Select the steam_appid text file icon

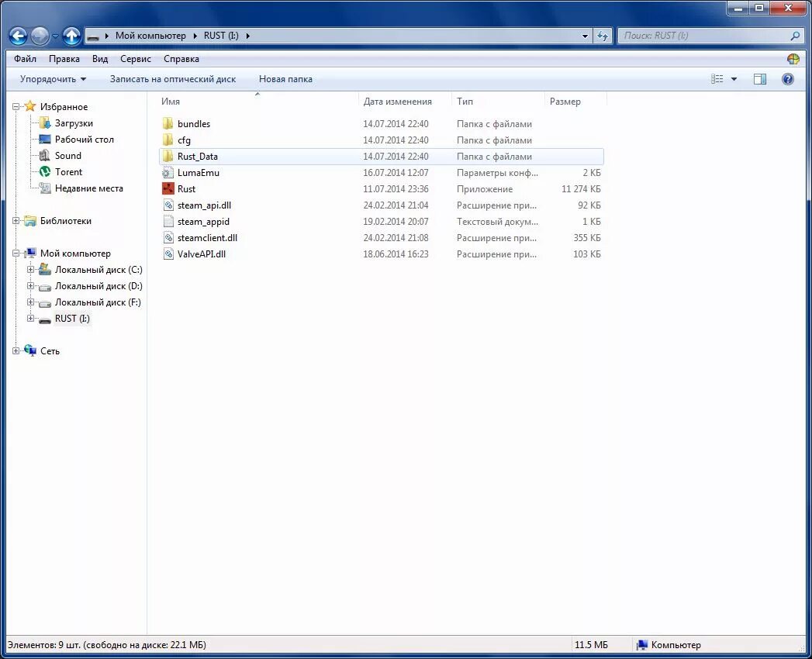168,222
